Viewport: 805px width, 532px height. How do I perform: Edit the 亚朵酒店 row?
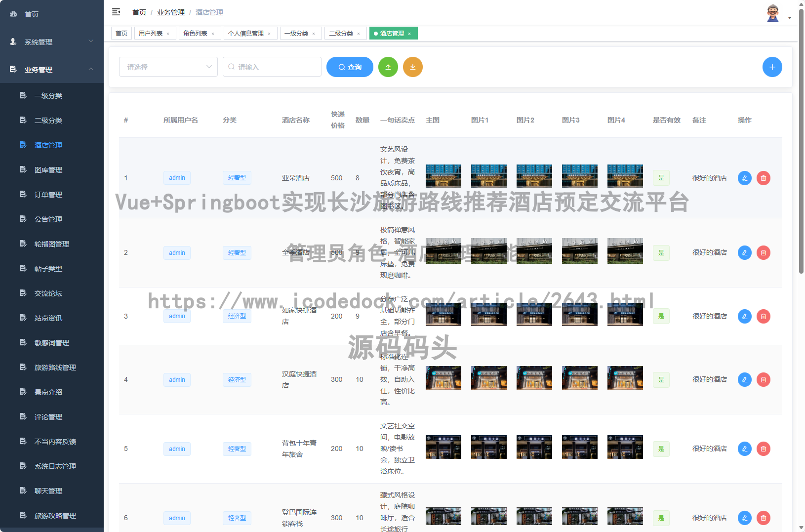pyautogui.click(x=744, y=178)
